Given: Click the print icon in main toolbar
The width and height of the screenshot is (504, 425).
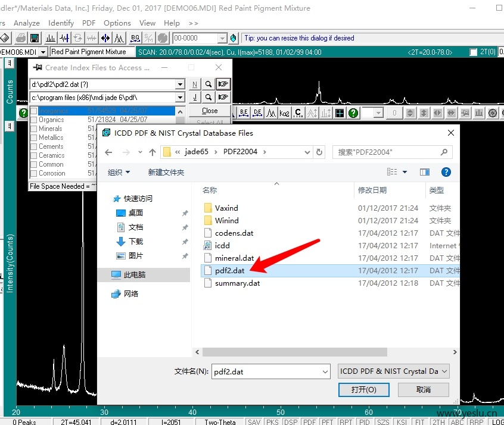Looking at the screenshot, I should (21, 38).
